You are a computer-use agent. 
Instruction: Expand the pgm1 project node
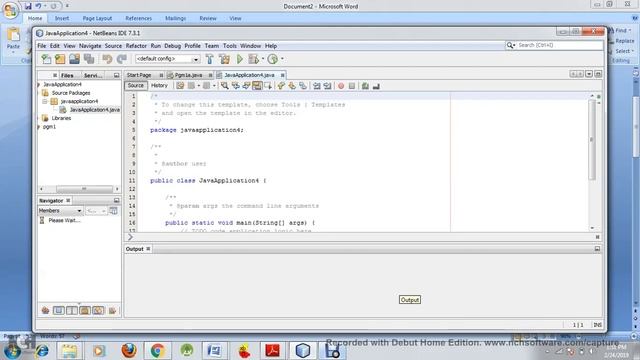pyautogui.click(x=39, y=127)
